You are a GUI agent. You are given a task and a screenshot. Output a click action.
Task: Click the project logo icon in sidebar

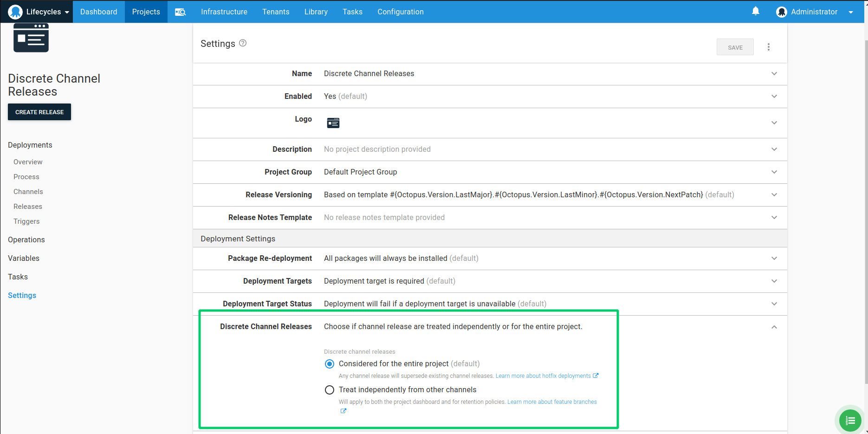[x=31, y=38]
